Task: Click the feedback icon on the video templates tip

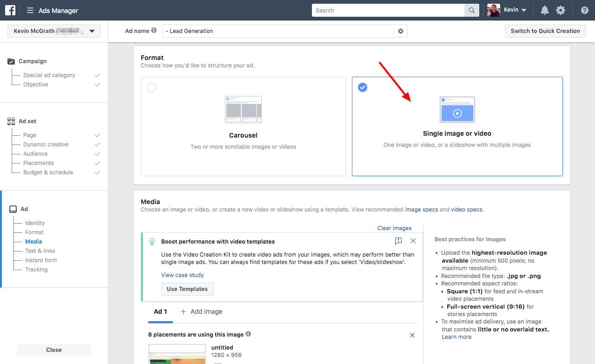Action: (x=398, y=241)
